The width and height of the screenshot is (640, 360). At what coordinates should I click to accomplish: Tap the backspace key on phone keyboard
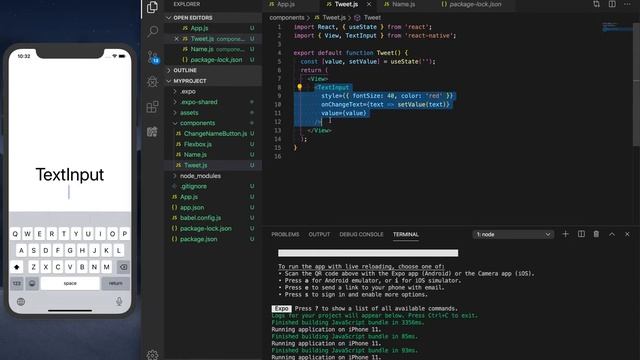coord(123,267)
